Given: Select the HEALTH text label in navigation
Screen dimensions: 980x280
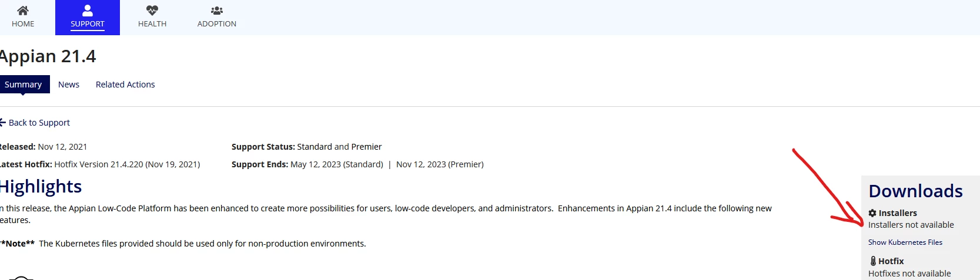Looking at the screenshot, I should pyautogui.click(x=152, y=24).
